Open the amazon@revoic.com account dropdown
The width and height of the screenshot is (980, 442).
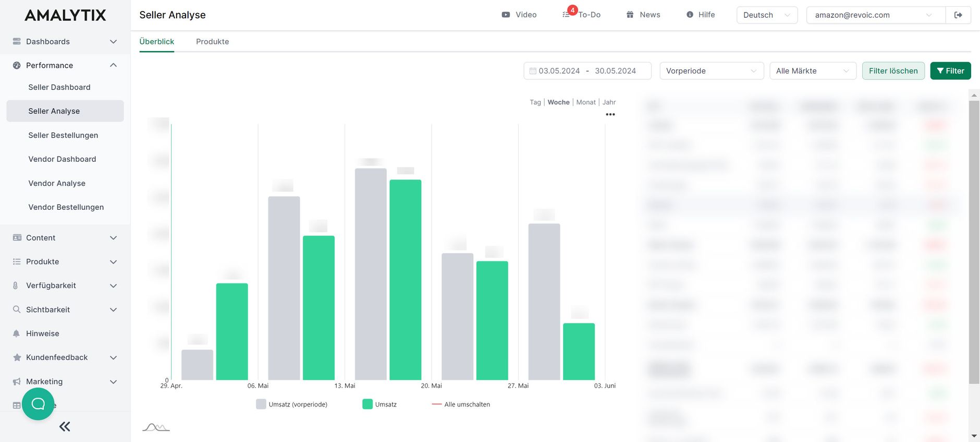pos(876,15)
